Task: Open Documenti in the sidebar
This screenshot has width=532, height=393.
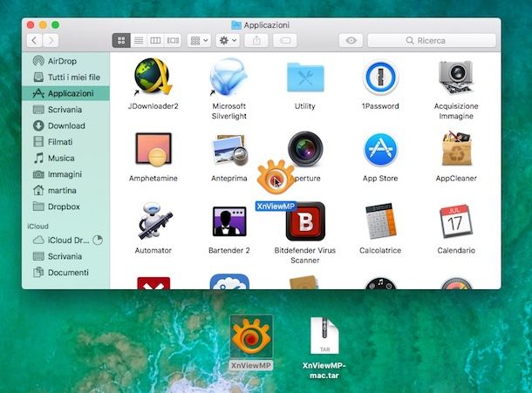Action: click(65, 273)
